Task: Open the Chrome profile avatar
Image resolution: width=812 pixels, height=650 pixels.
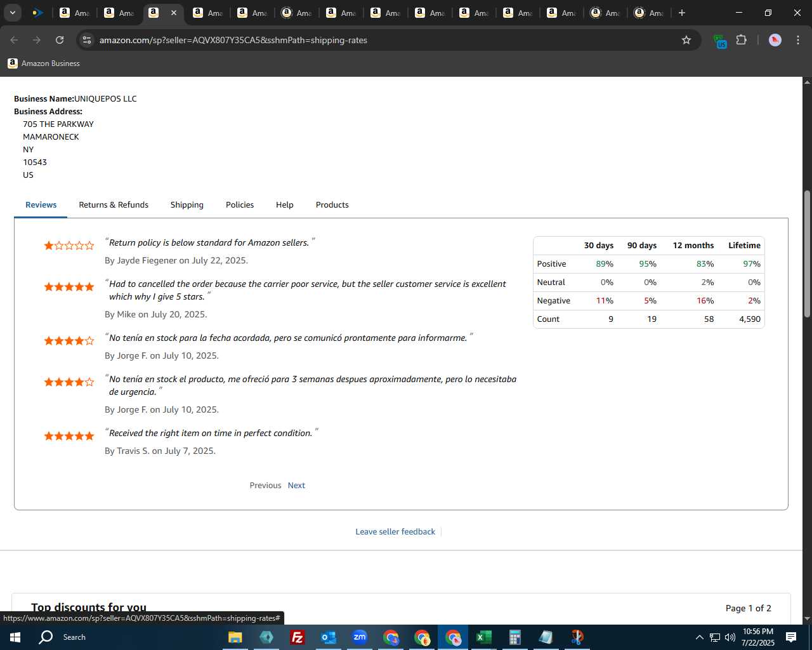Action: (x=775, y=40)
